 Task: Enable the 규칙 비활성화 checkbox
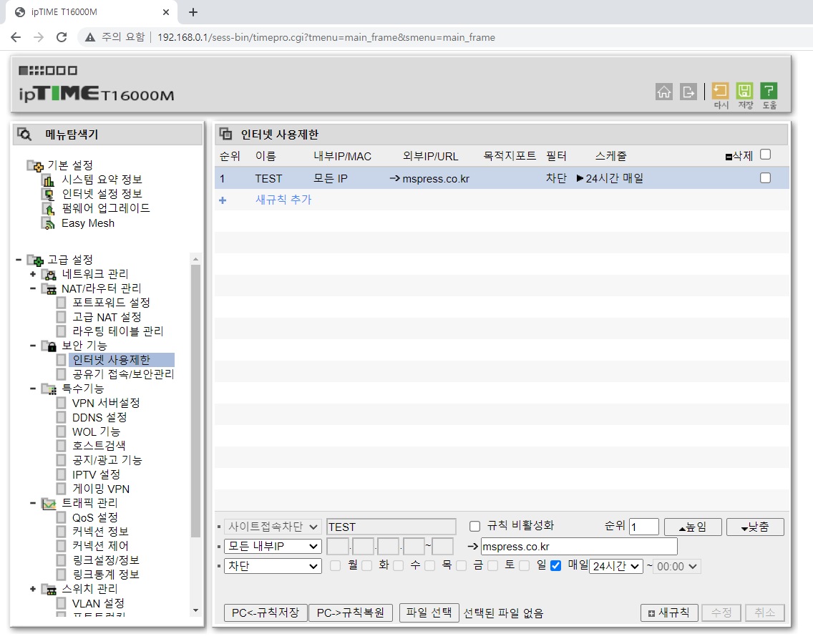click(x=474, y=527)
